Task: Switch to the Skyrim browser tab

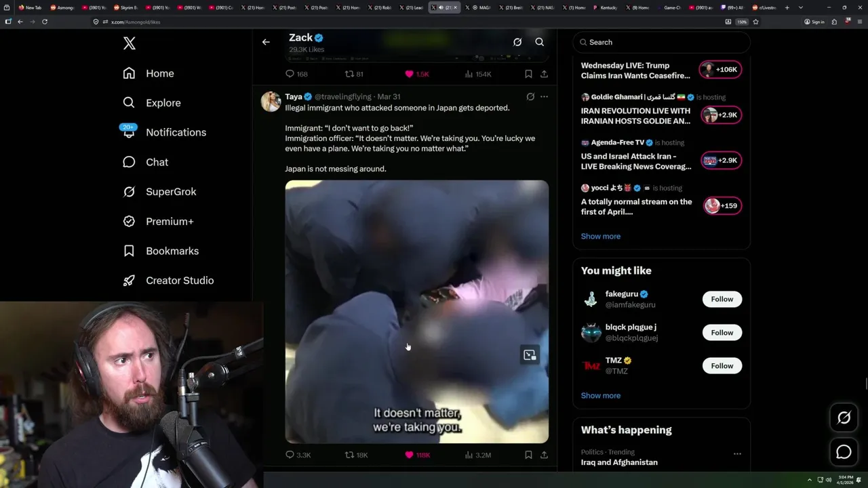Action: tap(127, 7)
